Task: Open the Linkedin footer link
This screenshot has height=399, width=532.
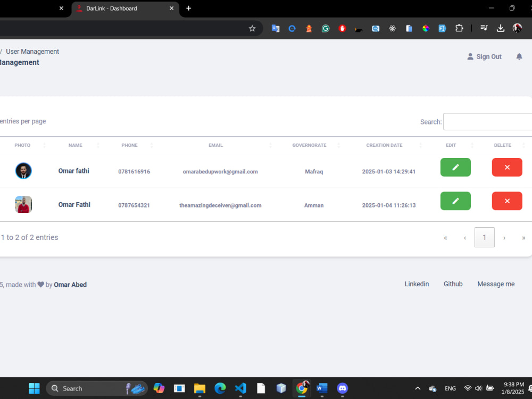Action: coord(417,284)
